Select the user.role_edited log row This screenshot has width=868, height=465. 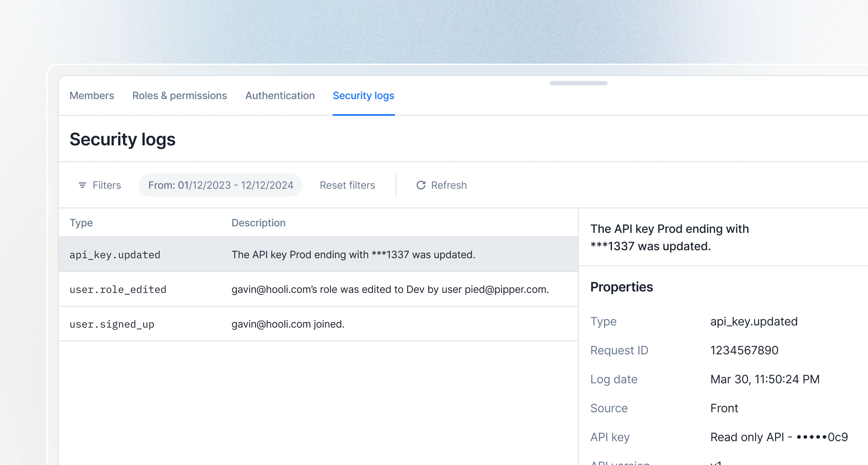coord(318,289)
